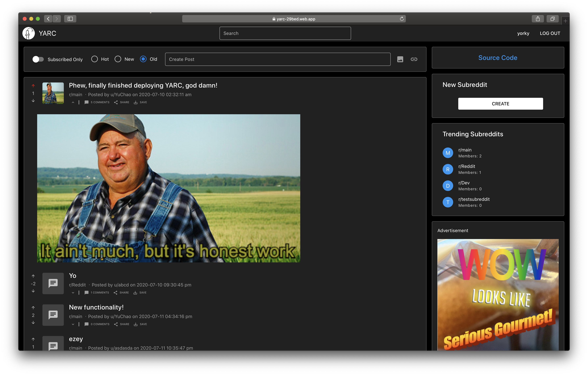588x375 pixels.
Task: Select the Hot sort option
Action: [x=95, y=59]
